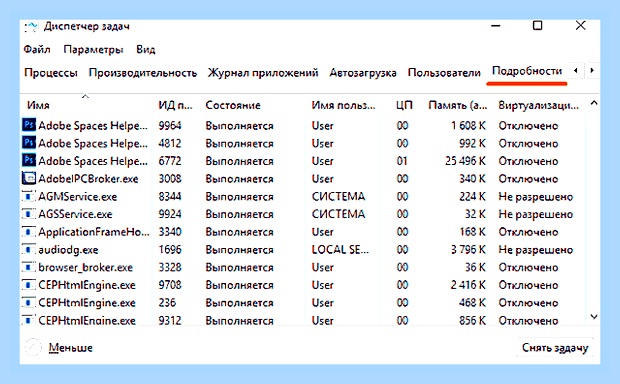Viewport: 620px width, 384px height.
Task: Click CPU value 01
Action: [x=402, y=161]
